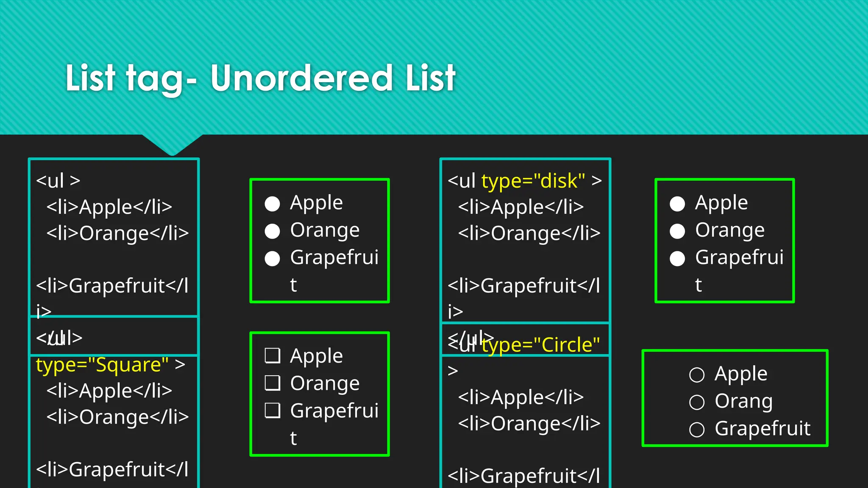Click "Apple" beside the hollow square bullet
868x488 pixels.
coord(317,356)
